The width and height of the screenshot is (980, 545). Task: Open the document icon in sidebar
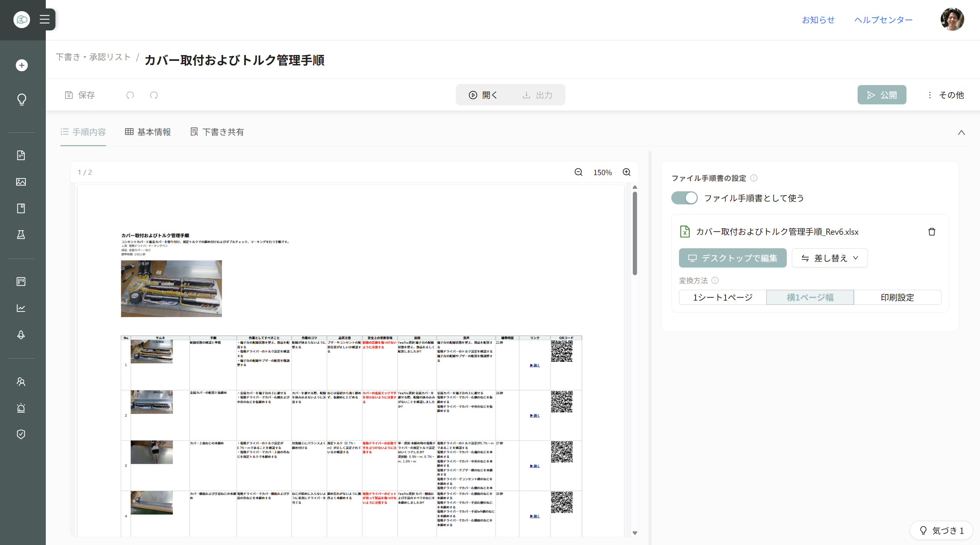(21, 155)
